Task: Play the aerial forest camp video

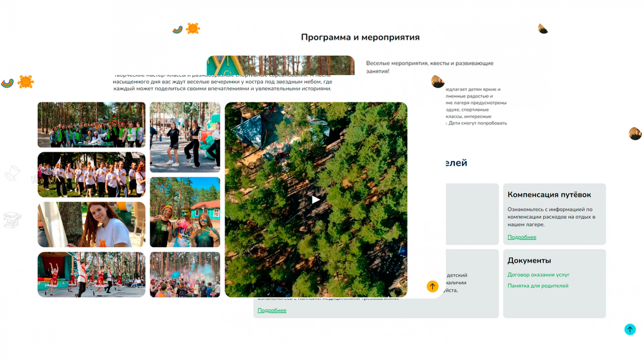Action: (x=316, y=200)
